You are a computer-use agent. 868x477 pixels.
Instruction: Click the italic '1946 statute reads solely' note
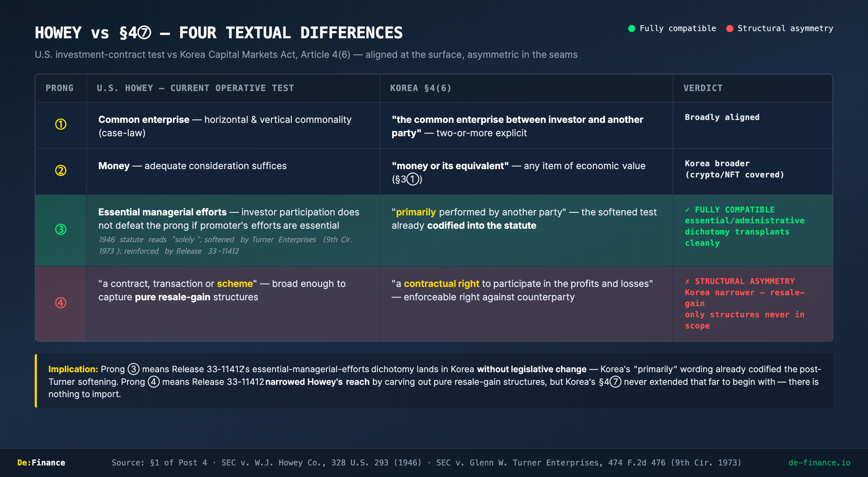coord(225,245)
